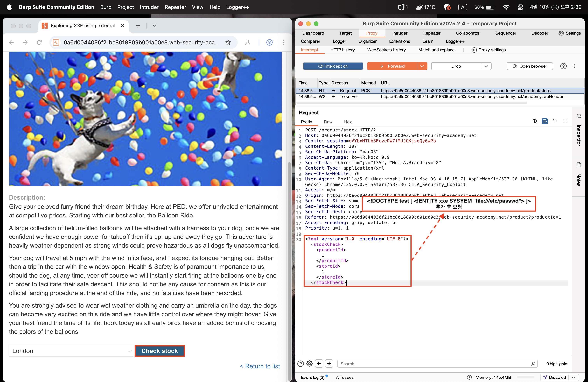The height and width of the screenshot is (382, 588).
Task: Open the browser profile icon
Action: 269,43
